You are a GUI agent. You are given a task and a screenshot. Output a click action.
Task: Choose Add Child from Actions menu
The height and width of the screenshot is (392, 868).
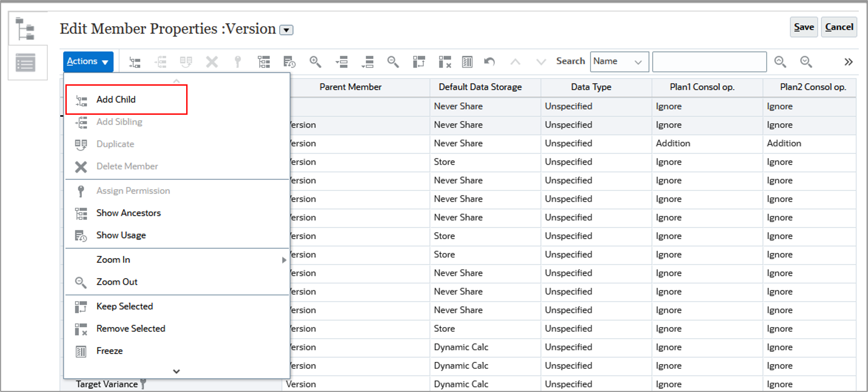pyautogui.click(x=116, y=99)
